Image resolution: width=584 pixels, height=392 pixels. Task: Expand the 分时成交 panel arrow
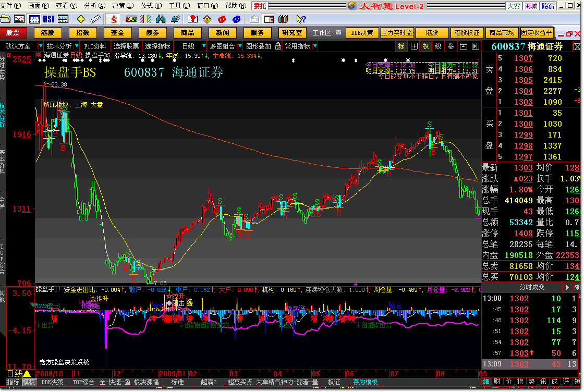point(567,287)
